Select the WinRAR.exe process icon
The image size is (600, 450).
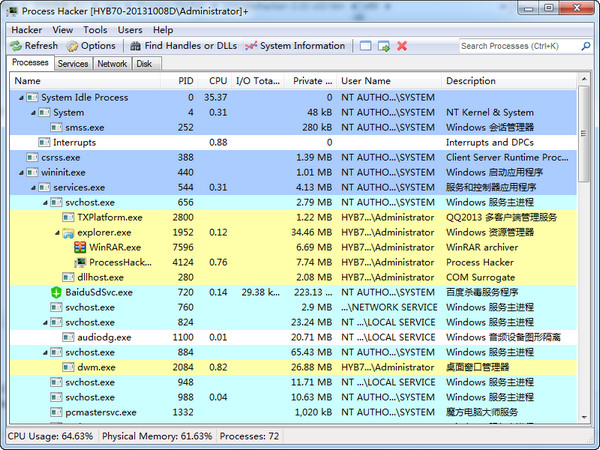point(79,247)
